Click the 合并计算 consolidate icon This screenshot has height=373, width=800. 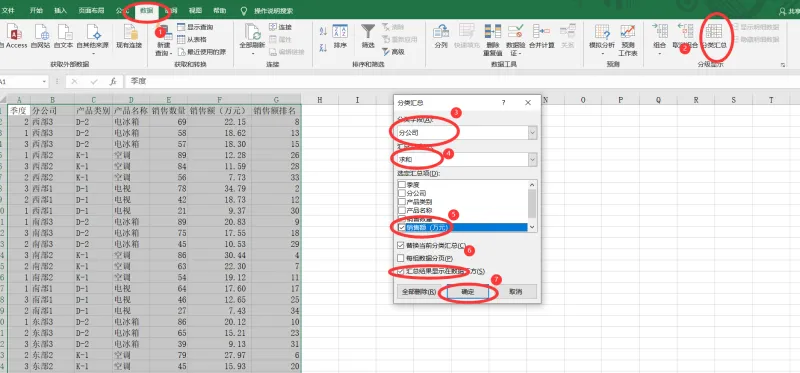(x=541, y=37)
